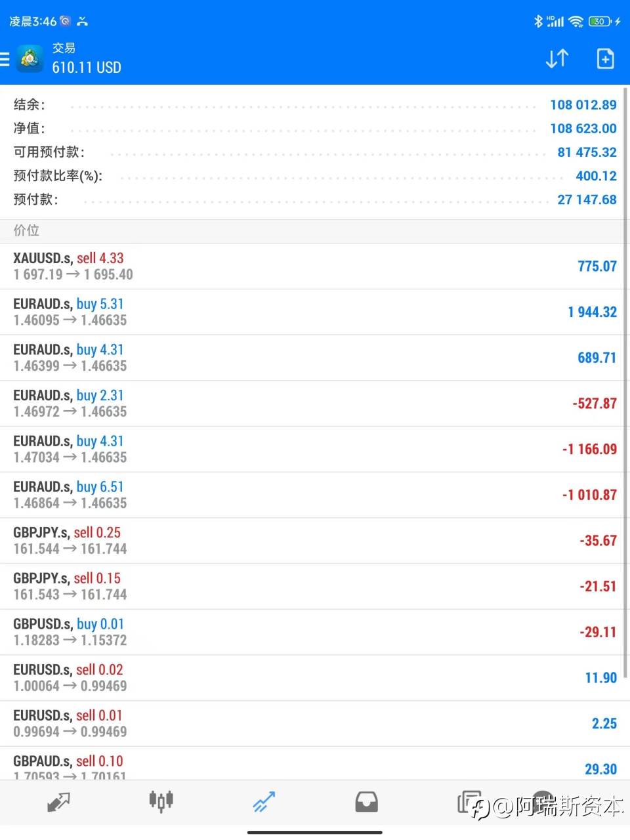Tap the trade trend-line icon
The image size is (630, 840).
coord(264,802)
